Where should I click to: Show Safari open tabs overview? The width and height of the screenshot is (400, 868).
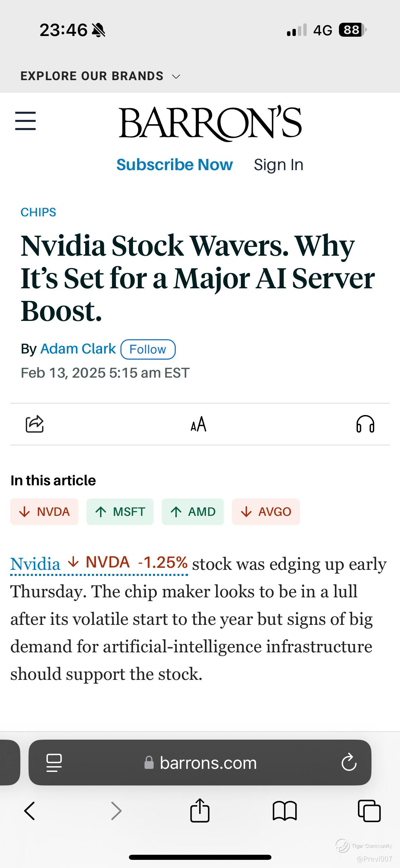pos(369,811)
